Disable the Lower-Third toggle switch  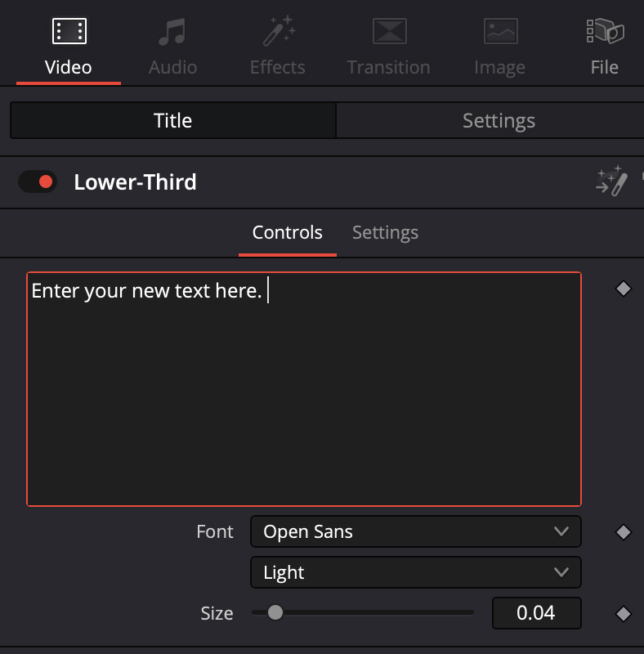[38, 181]
